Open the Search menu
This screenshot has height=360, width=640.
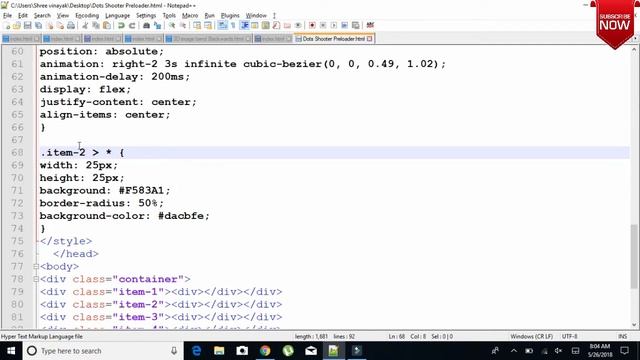point(42,16)
